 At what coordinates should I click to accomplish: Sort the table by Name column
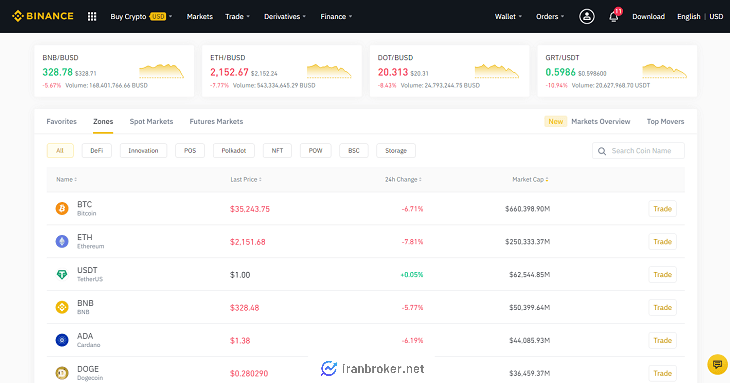coord(67,180)
